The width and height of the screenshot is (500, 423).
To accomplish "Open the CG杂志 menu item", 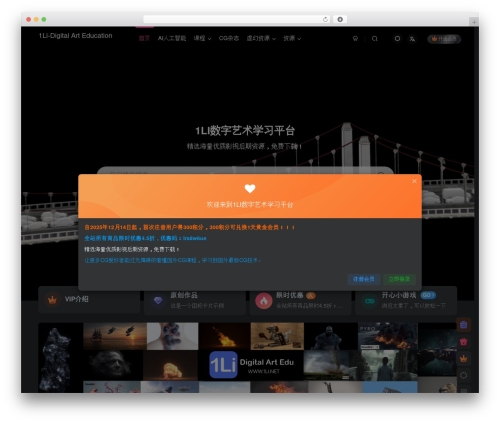I will pyautogui.click(x=229, y=38).
